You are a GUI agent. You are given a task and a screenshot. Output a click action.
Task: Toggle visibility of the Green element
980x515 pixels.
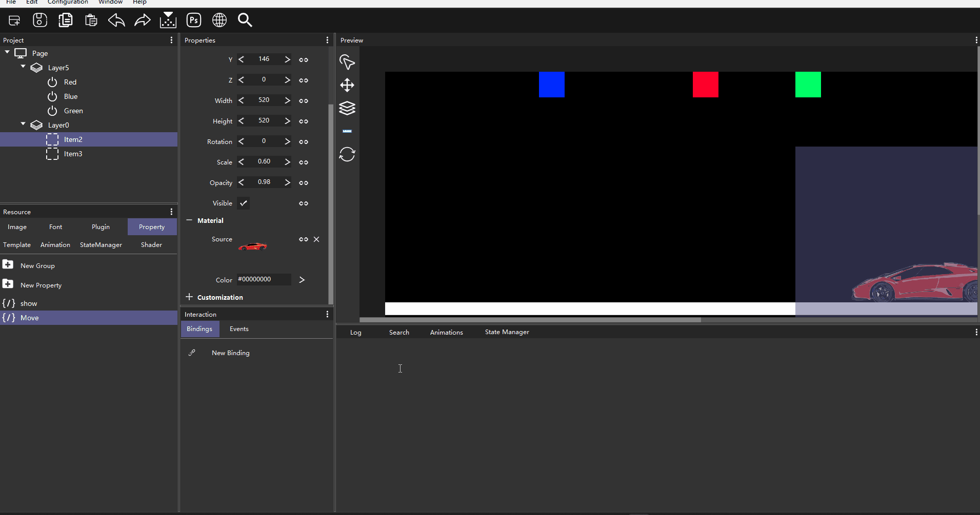coord(52,111)
